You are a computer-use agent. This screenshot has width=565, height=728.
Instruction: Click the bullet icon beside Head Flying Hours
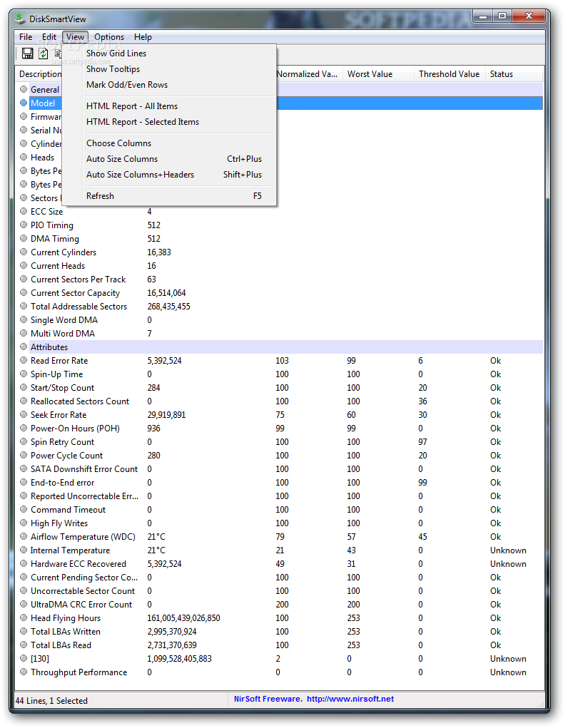pos(24,617)
